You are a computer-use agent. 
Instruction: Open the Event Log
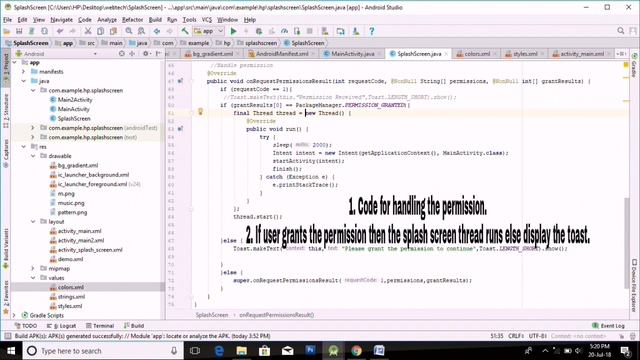608,326
